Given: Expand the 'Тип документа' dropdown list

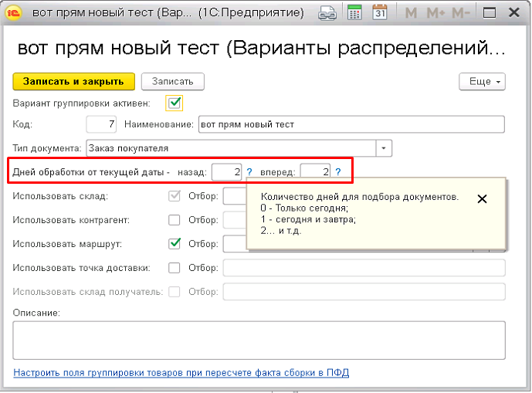Looking at the screenshot, I should [x=385, y=148].
